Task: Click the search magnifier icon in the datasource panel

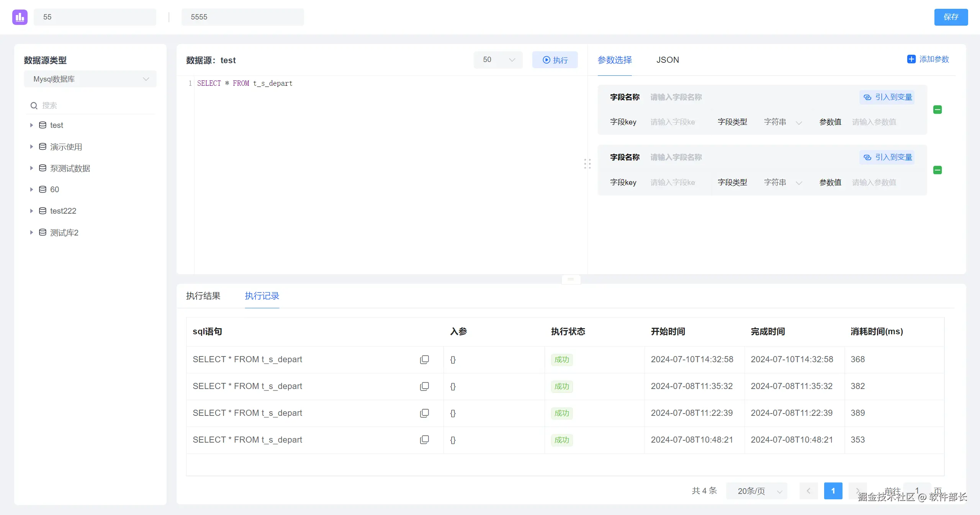Action: pyautogui.click(x=34, y=106)
